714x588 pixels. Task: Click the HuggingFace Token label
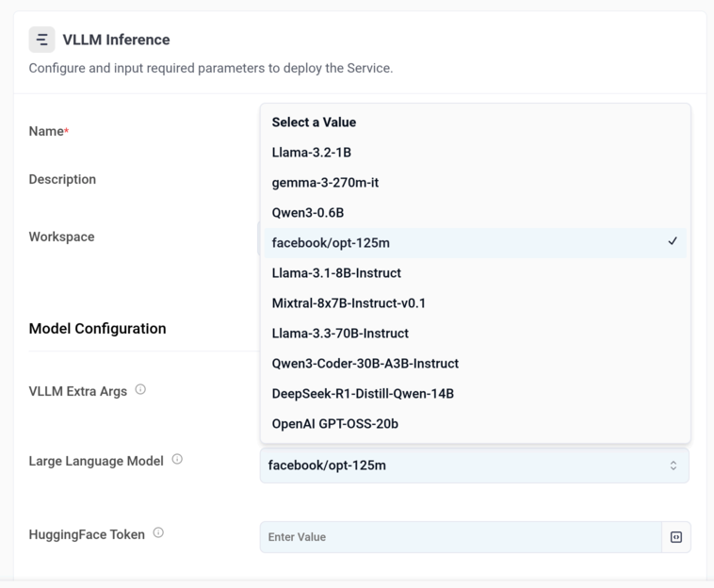pyautogui.click(x=87, y=534)
